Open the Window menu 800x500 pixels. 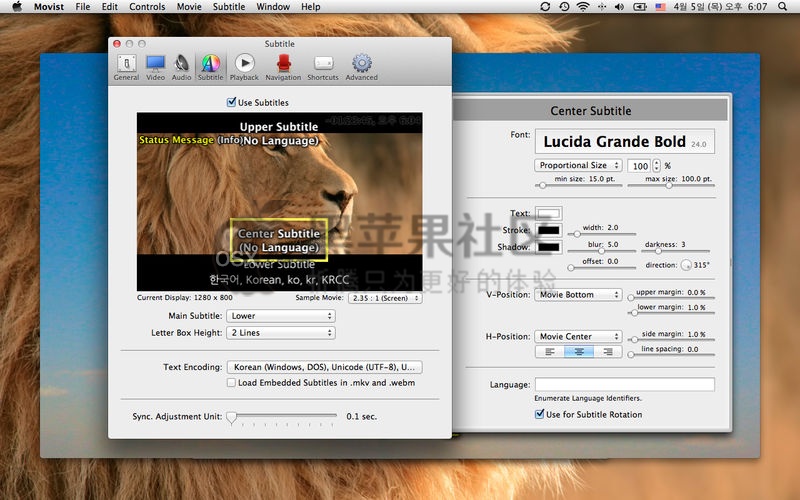coord(273,7)
